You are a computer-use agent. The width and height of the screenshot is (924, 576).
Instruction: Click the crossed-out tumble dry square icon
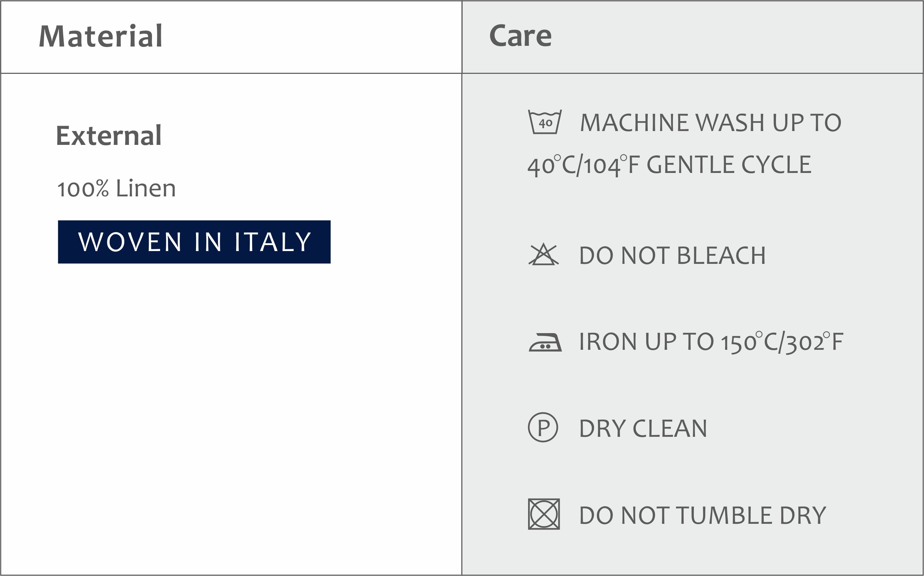pos(544,514)
